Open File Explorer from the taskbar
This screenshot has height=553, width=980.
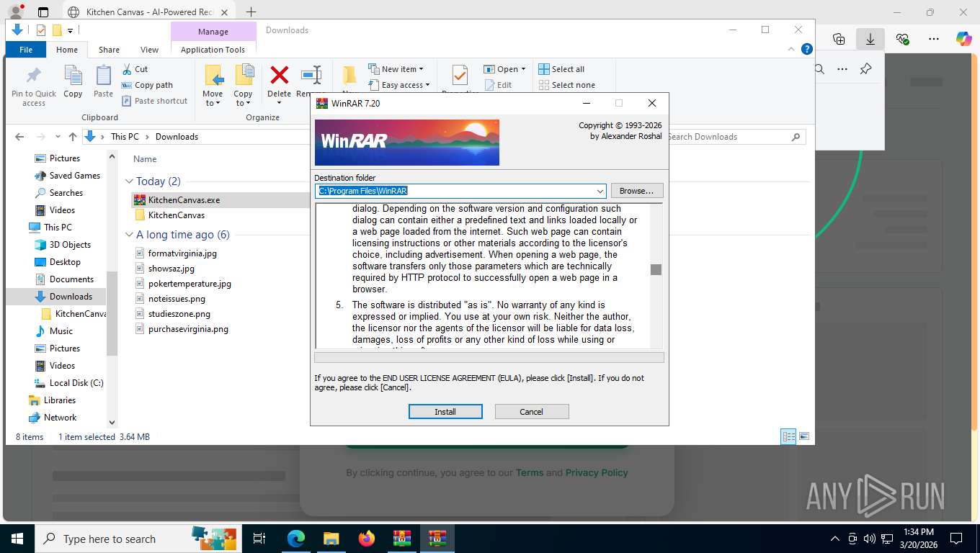click(331, 539)
